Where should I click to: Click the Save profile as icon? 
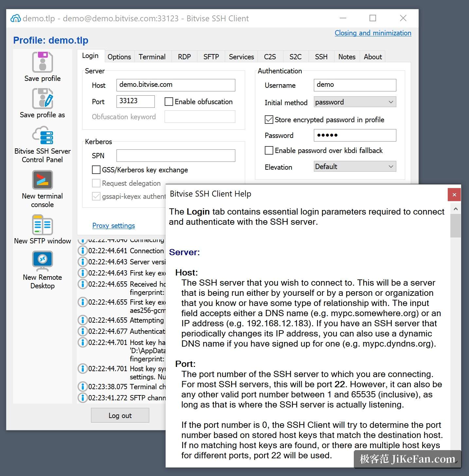[43, 98]
